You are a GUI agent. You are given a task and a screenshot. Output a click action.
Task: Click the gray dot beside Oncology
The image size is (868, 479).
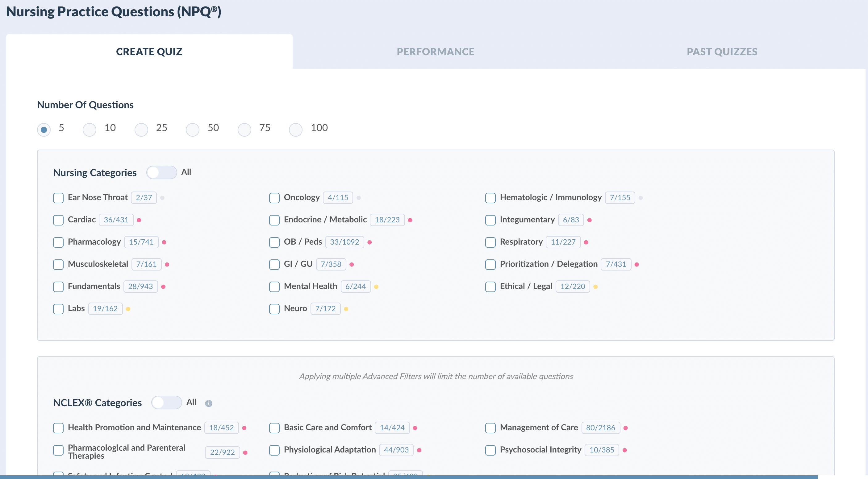358,198
